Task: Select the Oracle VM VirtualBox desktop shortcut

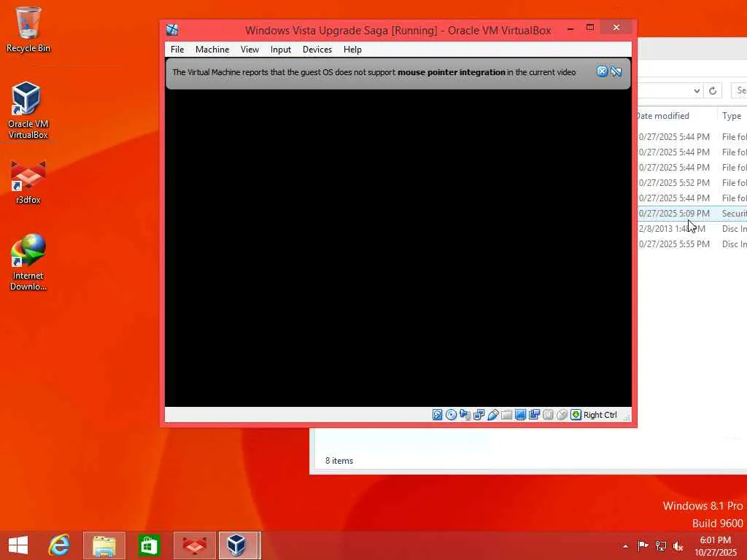Action: pos(28,111)
